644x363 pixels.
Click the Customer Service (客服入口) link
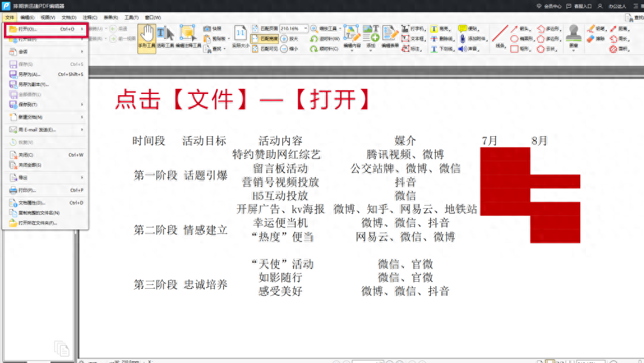coord(579,6)
